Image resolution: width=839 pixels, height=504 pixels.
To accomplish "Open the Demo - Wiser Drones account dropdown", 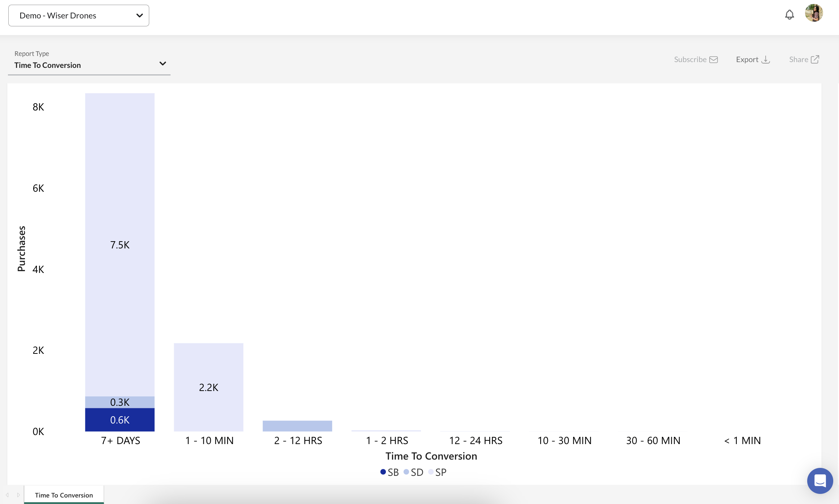I will click(x=79, y=16).
